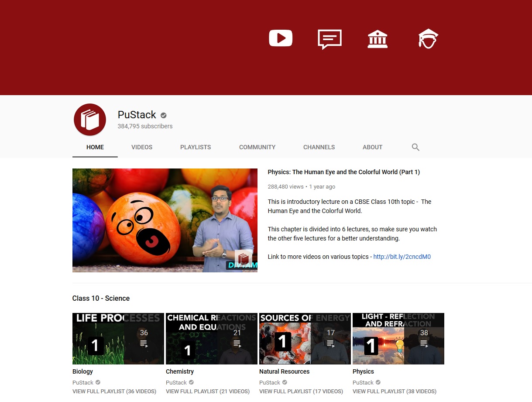Open the PLAYLISTS tab
This screenshot has width=532, height=402.
pos(196,147)
